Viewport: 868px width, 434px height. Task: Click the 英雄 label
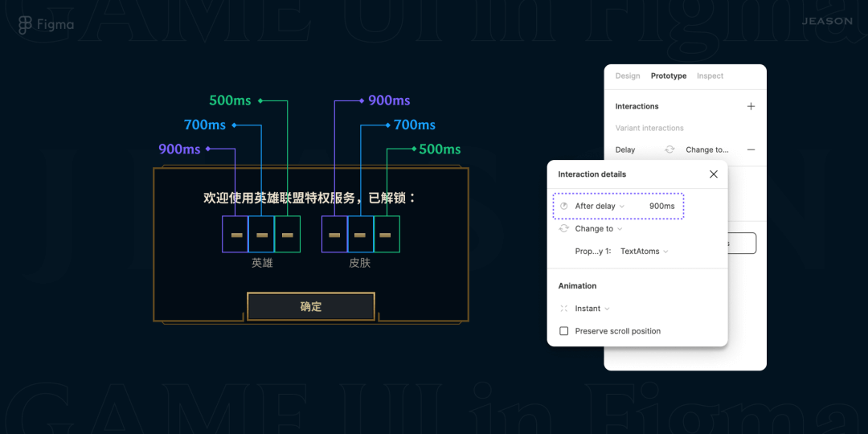[x=262, y=264]
